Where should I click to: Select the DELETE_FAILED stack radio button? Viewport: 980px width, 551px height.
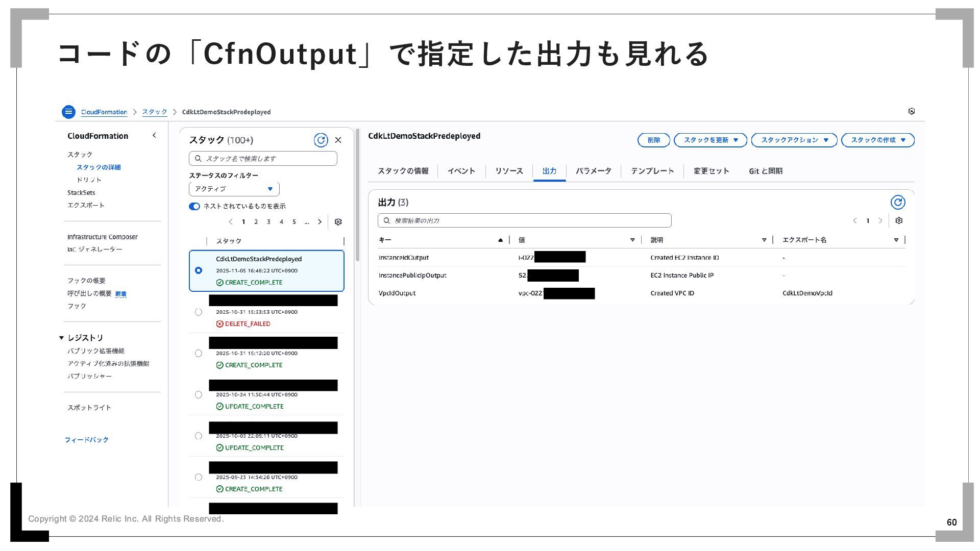pos(199,312)
